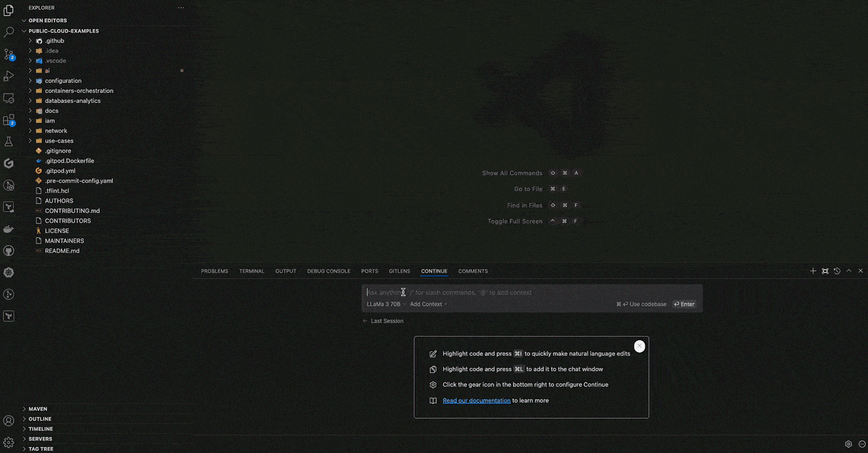The height and width of the screenshot is (453, 868).
Task: Open the Accounts icon in the activity bar
Action: click(9, 420)
